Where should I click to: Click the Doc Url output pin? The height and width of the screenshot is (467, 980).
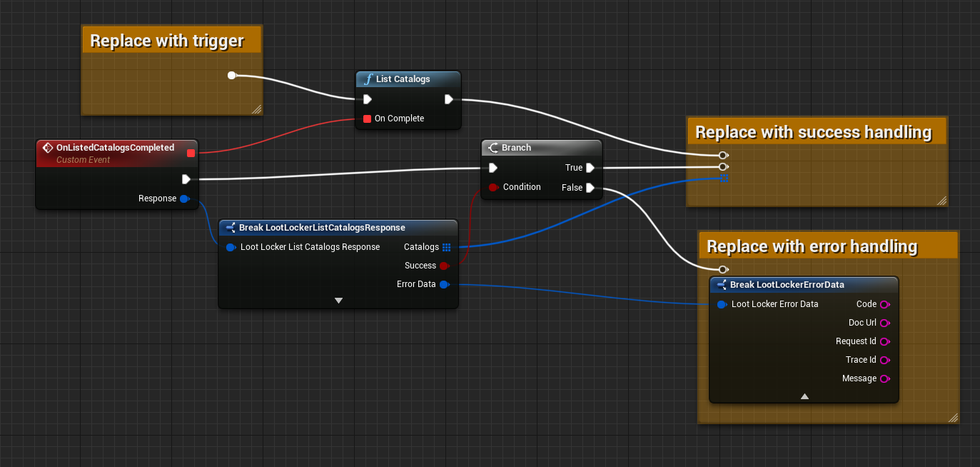(x=884, y=323)
